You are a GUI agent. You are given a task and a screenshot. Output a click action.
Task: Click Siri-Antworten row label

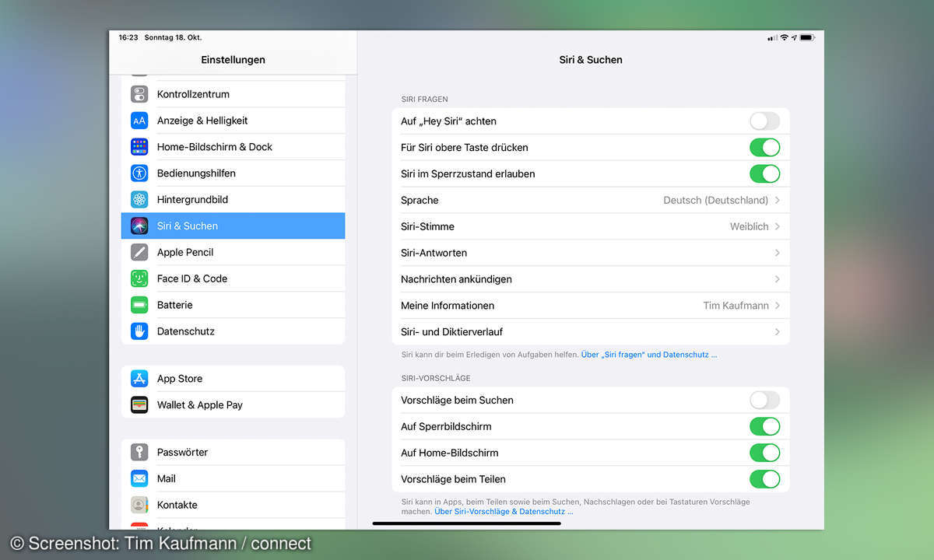click(x=434, y=253)
